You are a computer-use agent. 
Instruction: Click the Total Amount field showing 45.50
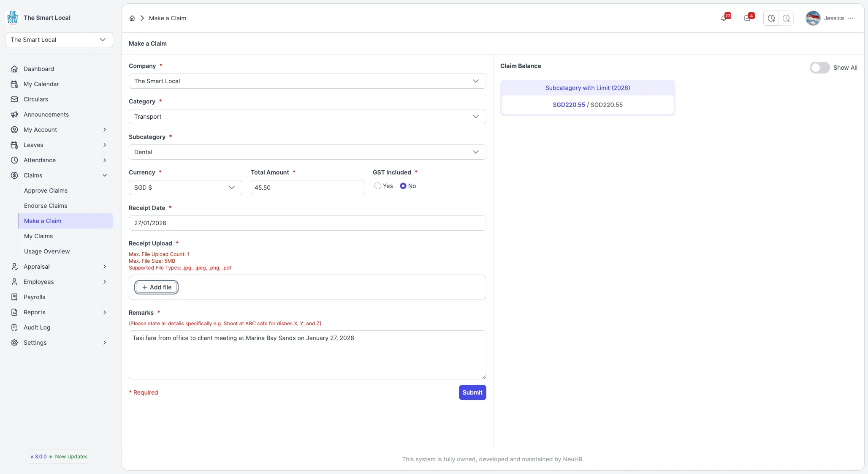coord(307,188)
